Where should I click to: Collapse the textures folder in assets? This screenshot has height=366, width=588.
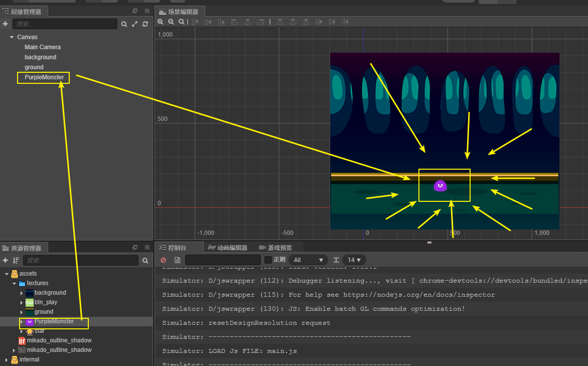click(14, 283)
